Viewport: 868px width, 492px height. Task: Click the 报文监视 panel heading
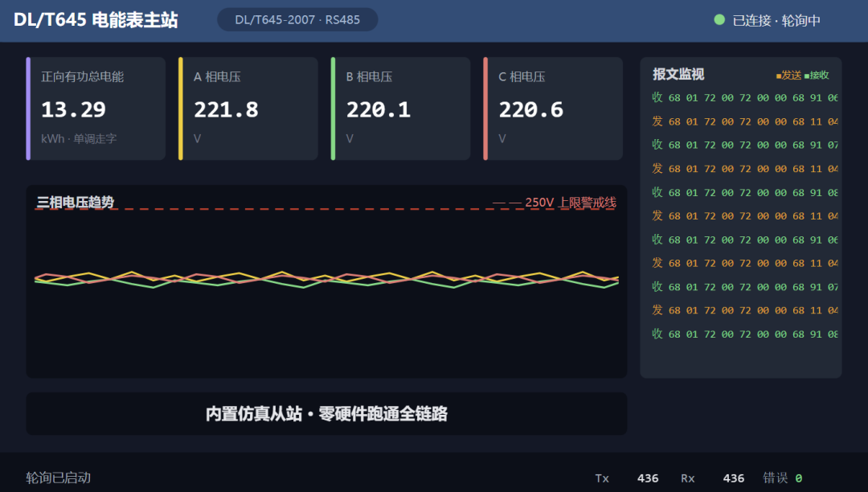tap(678, 74)
